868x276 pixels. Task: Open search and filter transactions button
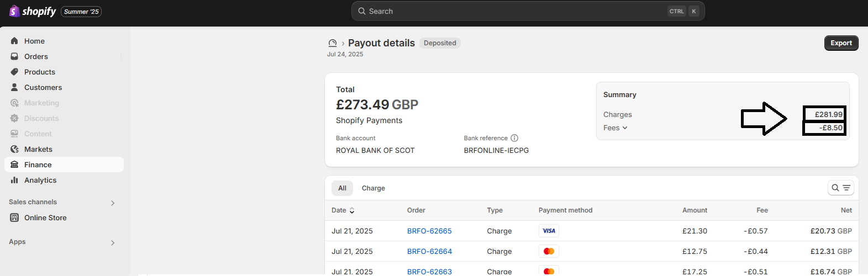(x=840, y=188)
